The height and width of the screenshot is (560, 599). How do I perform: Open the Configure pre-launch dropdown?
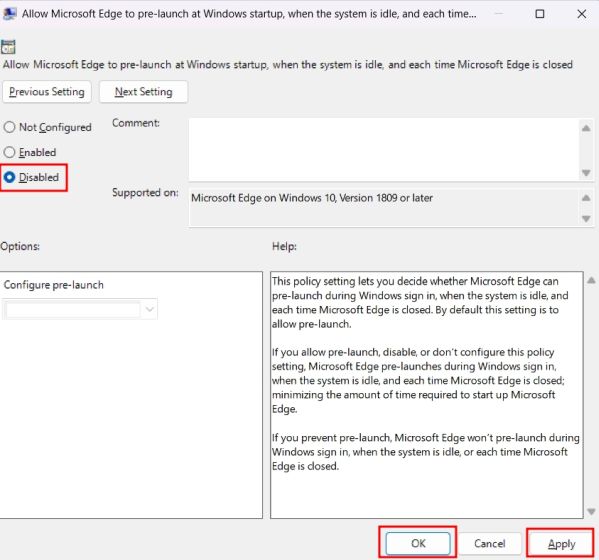point(80,309)
